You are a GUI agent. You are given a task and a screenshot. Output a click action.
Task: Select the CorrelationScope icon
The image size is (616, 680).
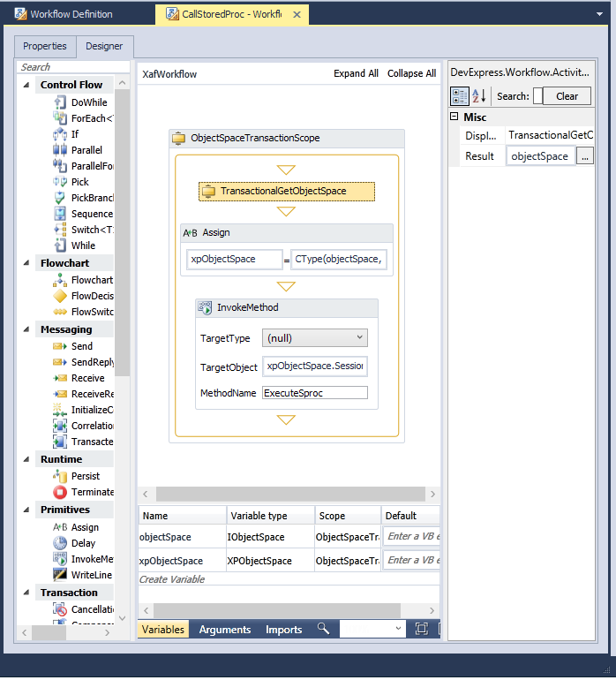pos(60,426)
